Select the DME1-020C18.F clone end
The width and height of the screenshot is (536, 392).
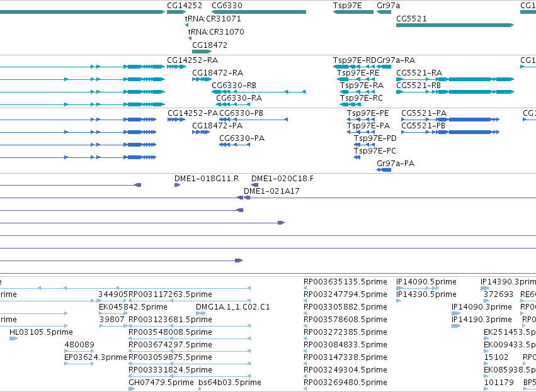pos(254,185)
